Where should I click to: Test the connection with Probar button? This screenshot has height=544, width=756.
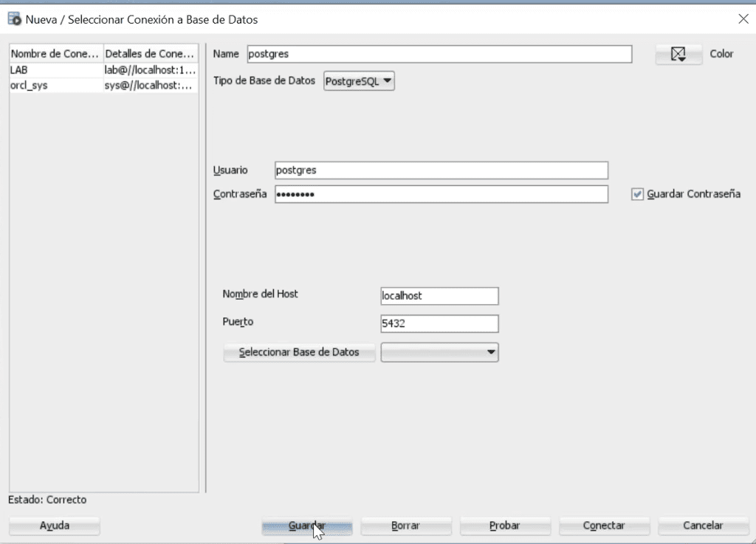click(505, 526)
